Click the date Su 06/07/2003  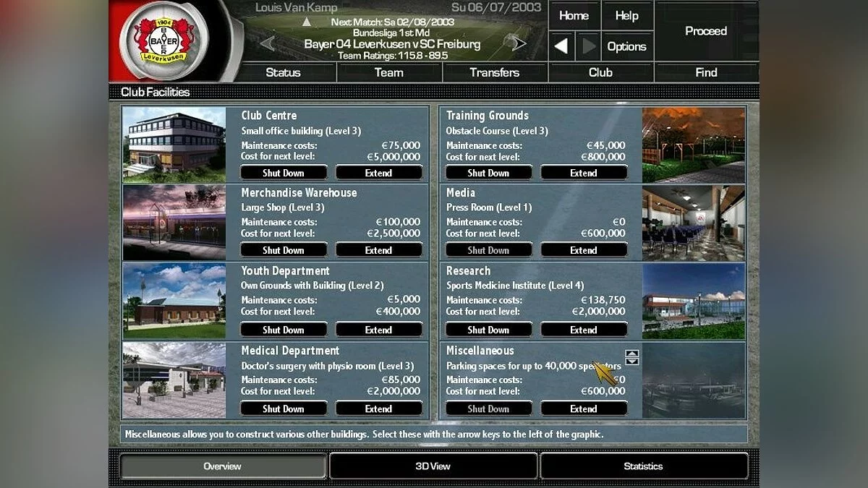point(496,7)
